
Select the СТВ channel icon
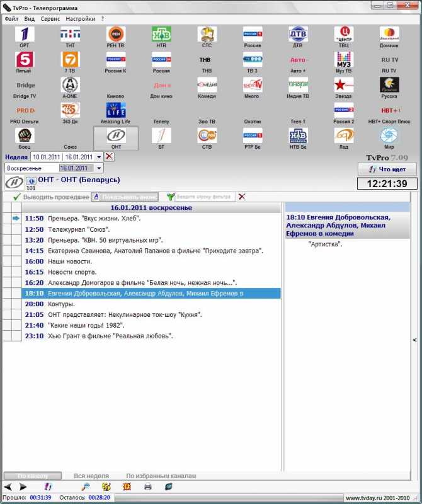pyautogui.click(x=207, y=135)
